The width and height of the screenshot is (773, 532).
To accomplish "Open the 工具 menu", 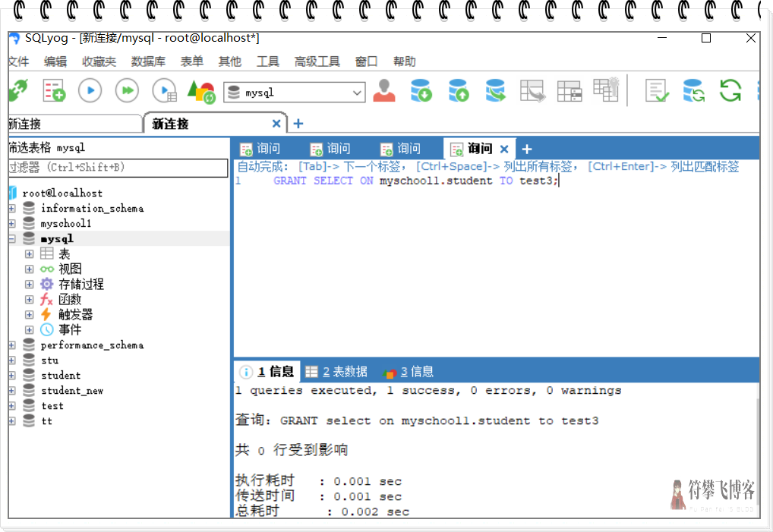I will (268, 61).
